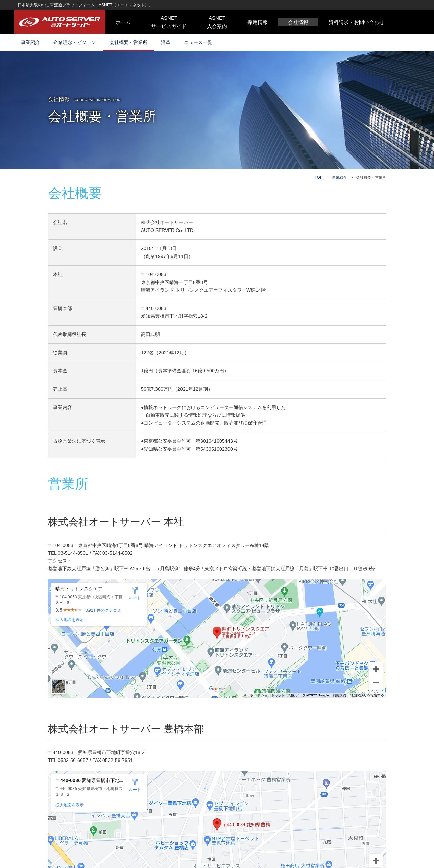Click 高田典明 president name text
The image size is (434, 868).
point(150,334)
